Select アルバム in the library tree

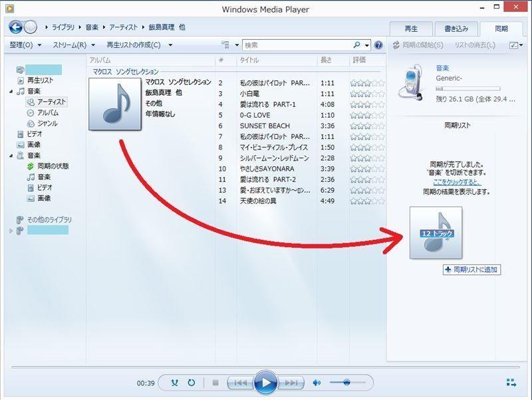[48, 112]
